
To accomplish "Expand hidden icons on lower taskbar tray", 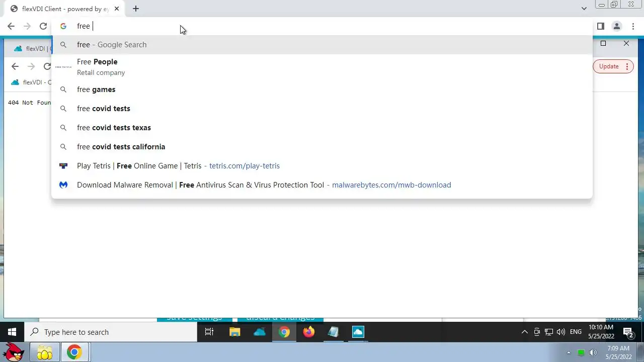I will (x=569, y=352).
